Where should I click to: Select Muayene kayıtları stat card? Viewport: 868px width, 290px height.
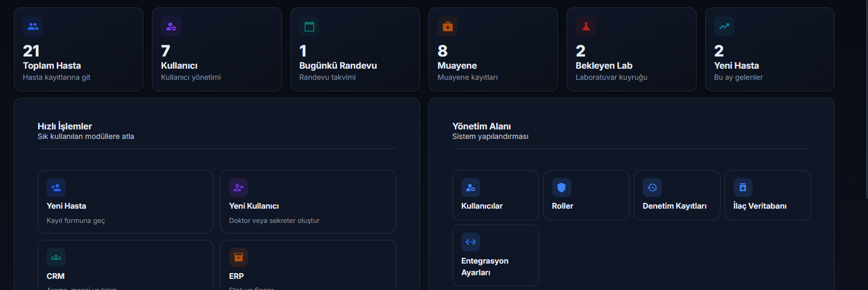point(493,49)
